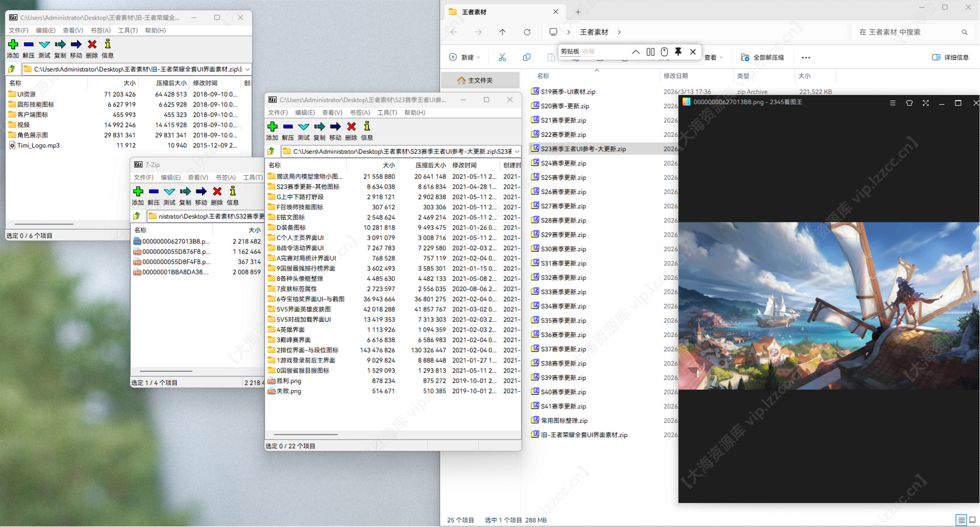Image resolution: width=980 pixels, height=527 pixels.
Task: Open 文件(F) menu in 旧-王者荣耀 7-Zip window
Action: pyautogui.click(x=18, y=30)
